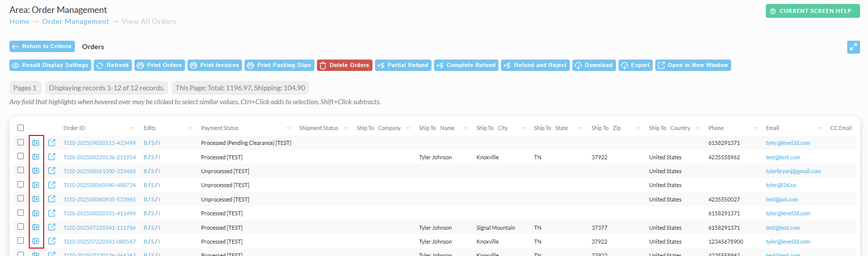Screen dimensions: 868x256
Task: Open quick view icon for order TJ20-202509020511-433499
Action: click(36, 143)
